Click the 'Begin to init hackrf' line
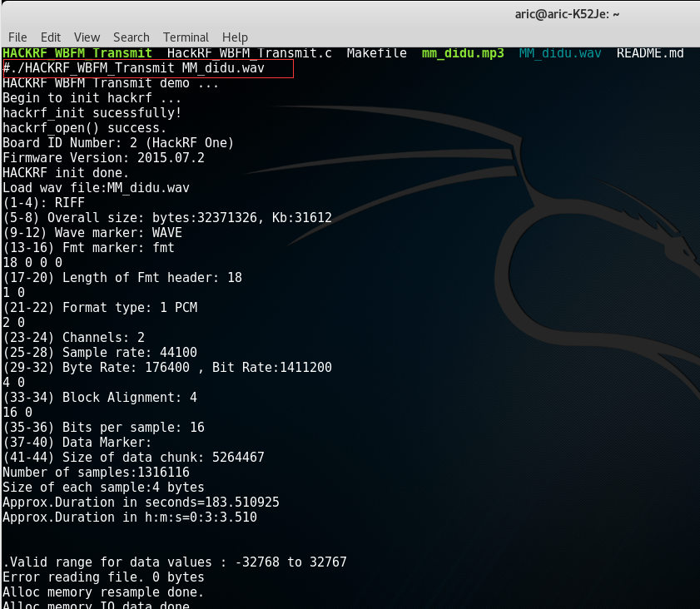Screen dimensions: 700x609 pyautogui.click(x=92, y=98)
